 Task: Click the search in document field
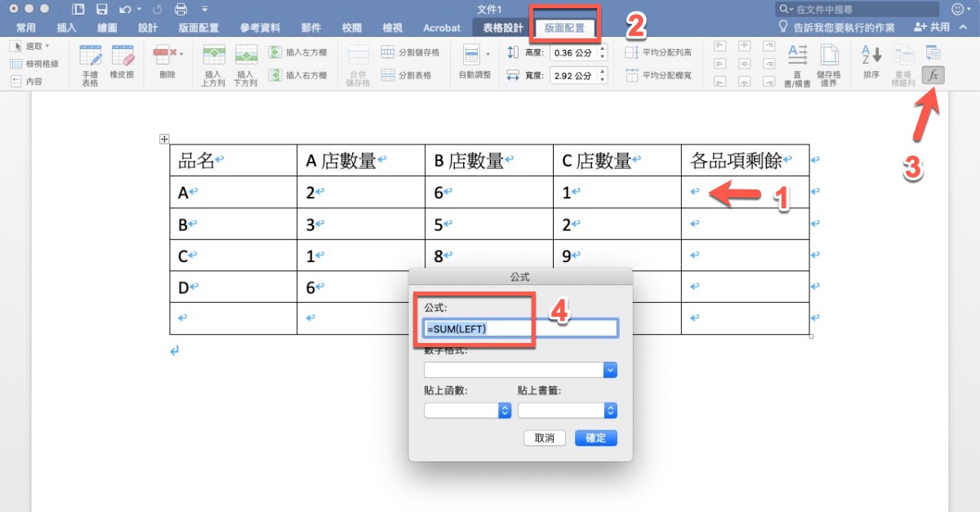pos(857,10)
